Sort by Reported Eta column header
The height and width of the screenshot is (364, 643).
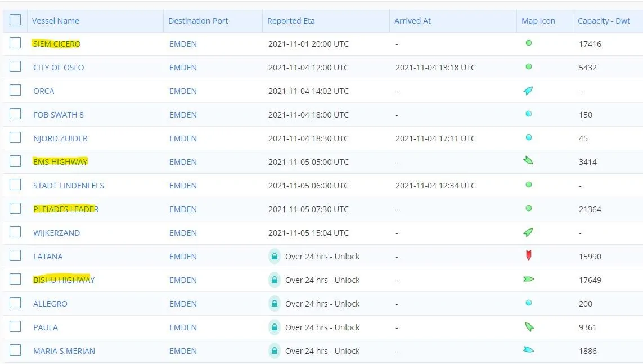[x=291, y=21]
